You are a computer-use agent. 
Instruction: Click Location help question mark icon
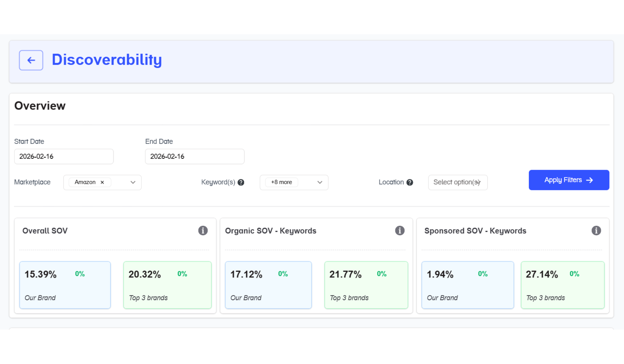[410, 183]
